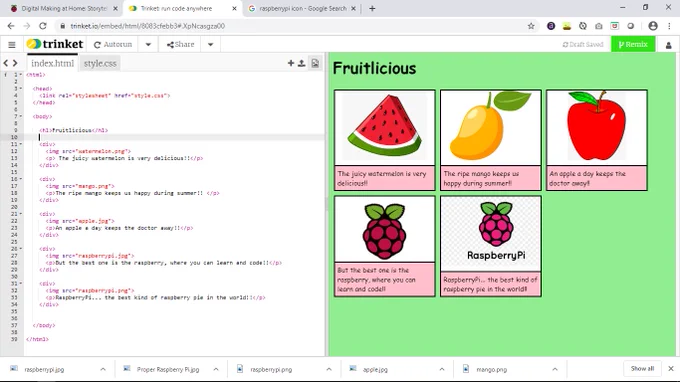Image resolution: width=680 pixels, height=382 pixels.
Task: Open the user account icon in trinket
Action: 668,45
